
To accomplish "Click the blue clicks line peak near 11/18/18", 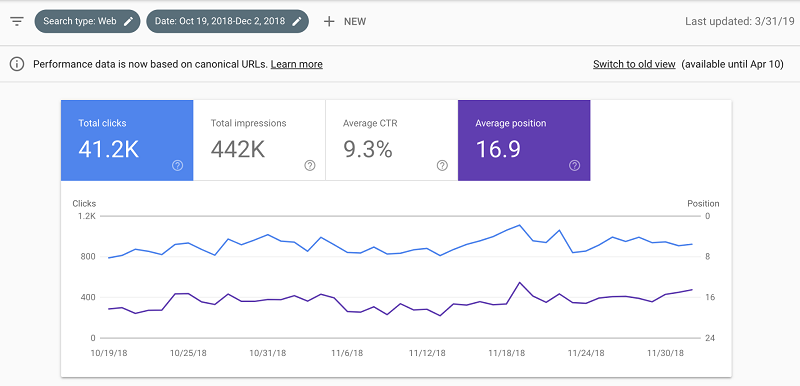I will pyautogui.click(x=519, y=225).
